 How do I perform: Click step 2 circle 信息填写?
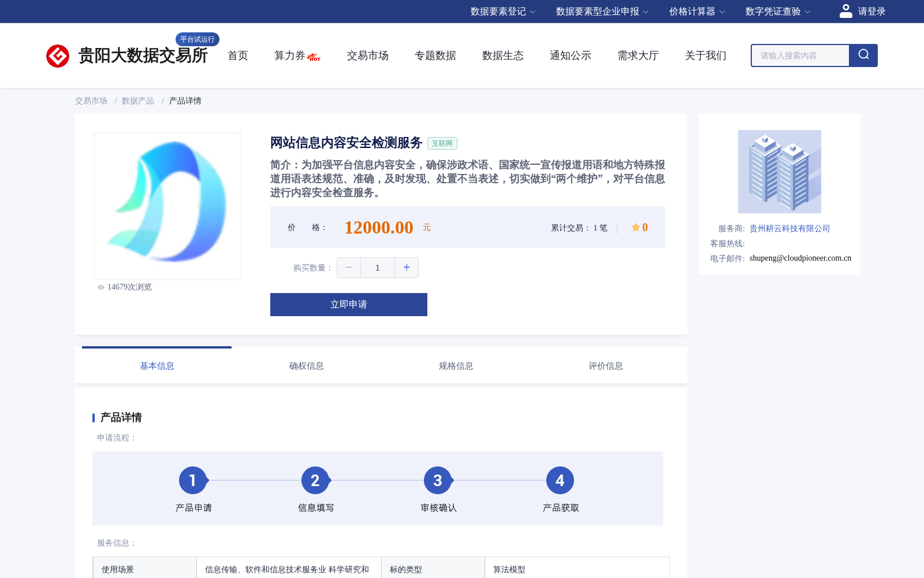315,480
